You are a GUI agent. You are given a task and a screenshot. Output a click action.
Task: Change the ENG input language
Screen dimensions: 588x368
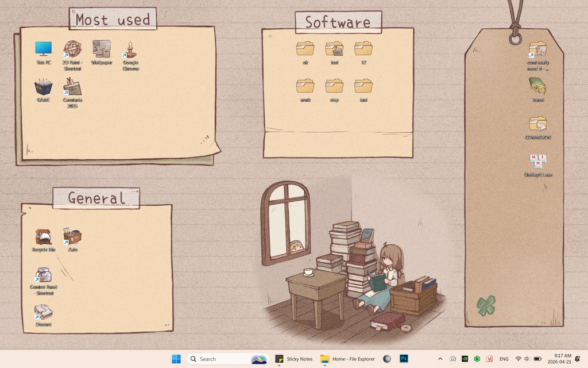point(504,359)
